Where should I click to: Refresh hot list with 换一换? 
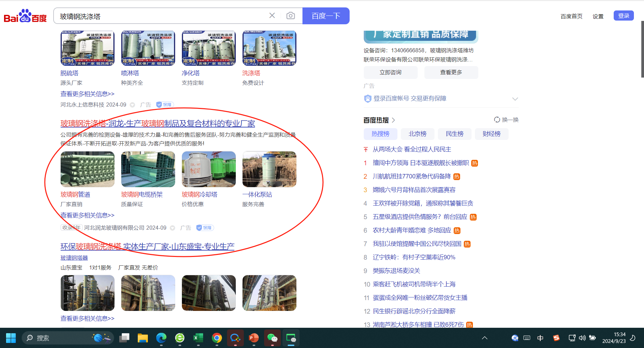(506, 120)
